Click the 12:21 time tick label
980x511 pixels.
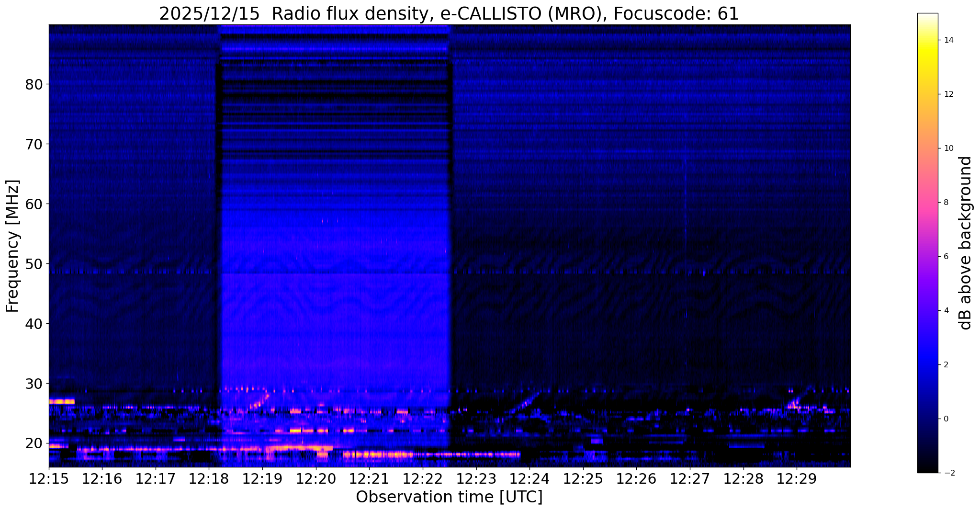(369, 479)
